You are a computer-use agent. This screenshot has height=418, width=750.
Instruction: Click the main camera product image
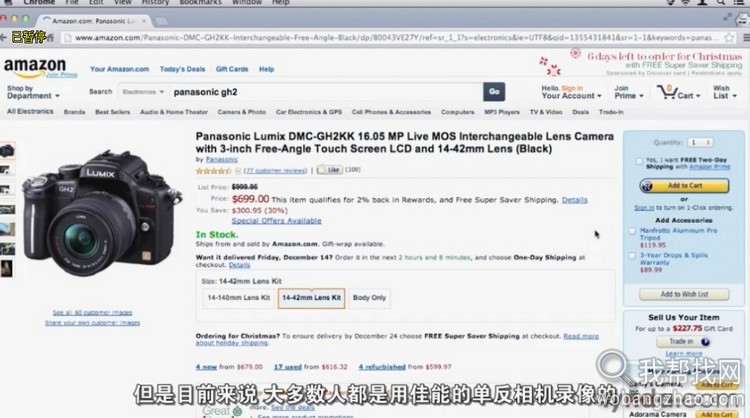(102, 213)
